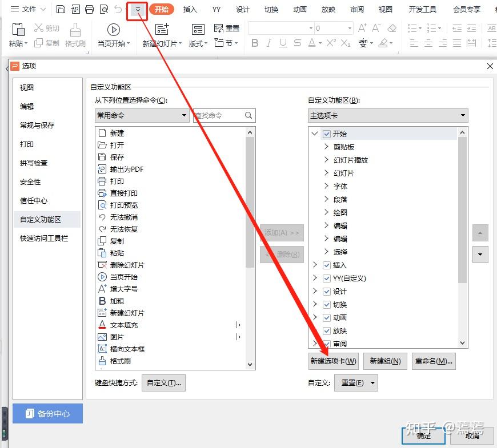This screenshot has height=448, width=497.
Task: Click the Paste icon in the ribbon
Action: coord(18,30)
